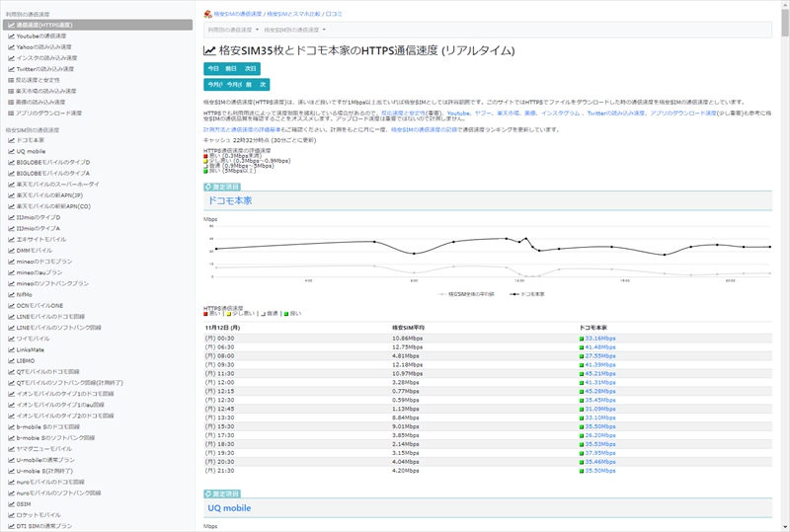Click the 26.20Mbps value at 17:30

click(x=600, y=436)
